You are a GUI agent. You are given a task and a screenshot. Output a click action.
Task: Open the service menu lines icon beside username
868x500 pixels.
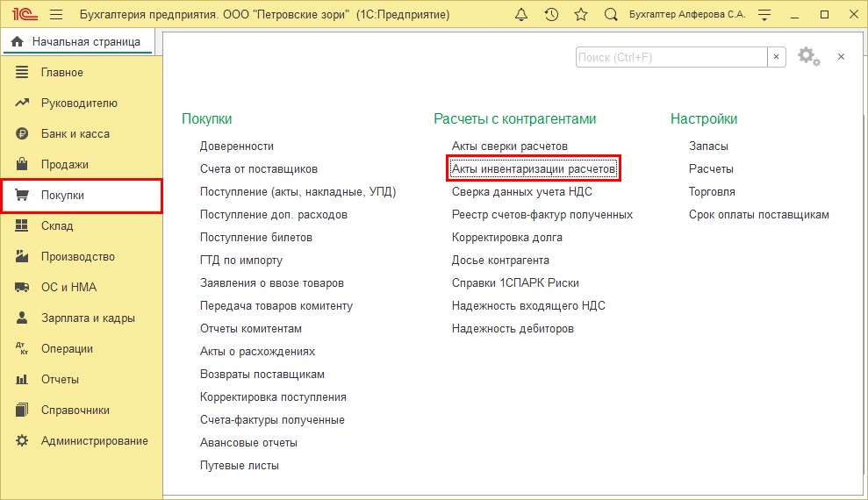click(x=764, y=15)
